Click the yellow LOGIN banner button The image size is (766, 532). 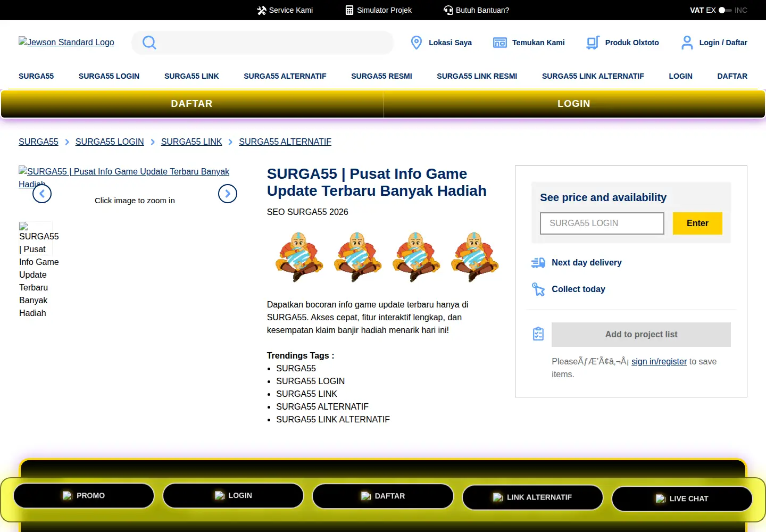coord(574,104)
